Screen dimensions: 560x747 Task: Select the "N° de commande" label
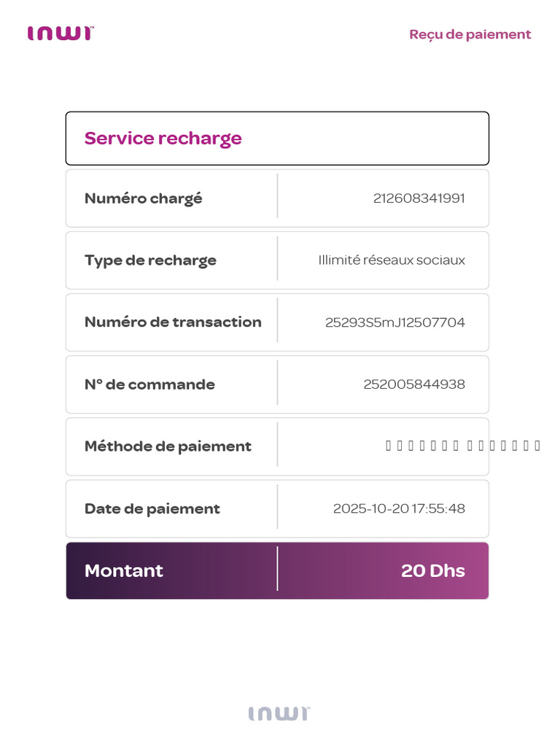pos(149,384)
